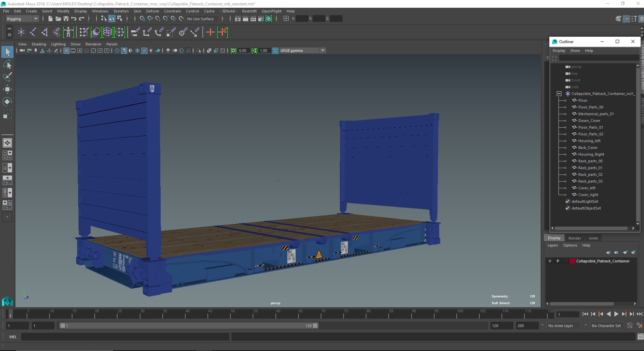Click Play Forwards in playback controls
Viewport: 644px width, 351px height.
616,314
